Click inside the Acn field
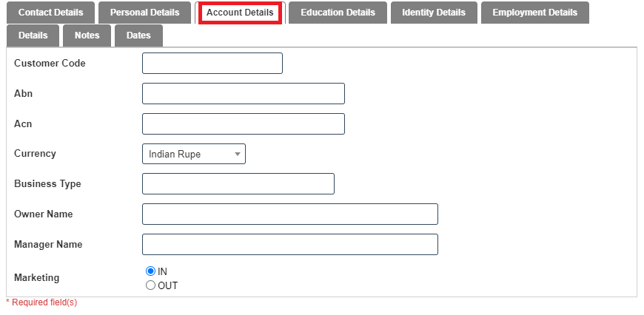The width and height of the screenshot is (644, 315). pos(244,124)
